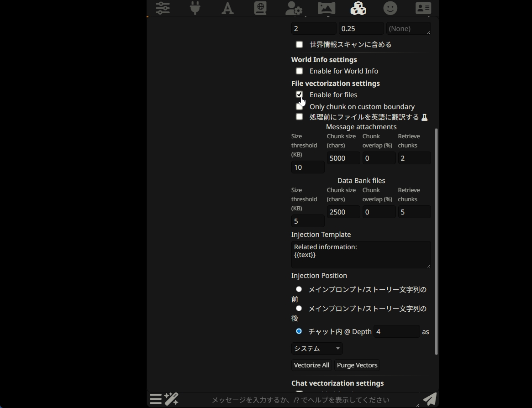Open the システム role dropdown
Image resolution: width=532 pixels, height=408 pixels.
316,348
